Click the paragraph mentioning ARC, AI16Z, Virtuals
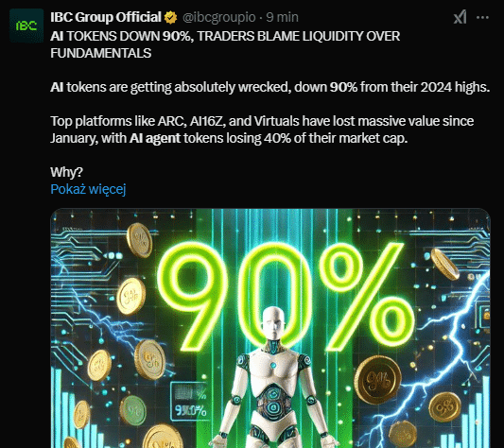504x448 pixels. click(x=262, y=129)
